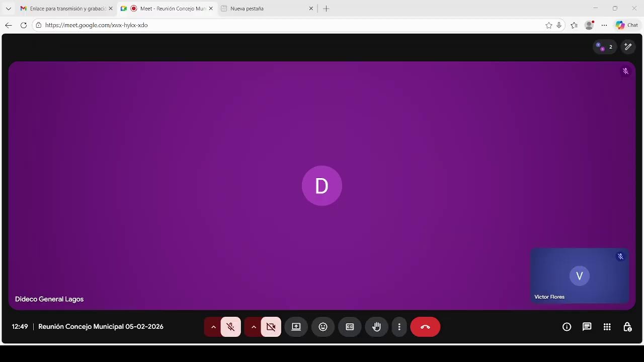The width and height of the screenshot is (644, 362).
Task: Bookmark this page with star icon
Action: click(x=549, y=25)
